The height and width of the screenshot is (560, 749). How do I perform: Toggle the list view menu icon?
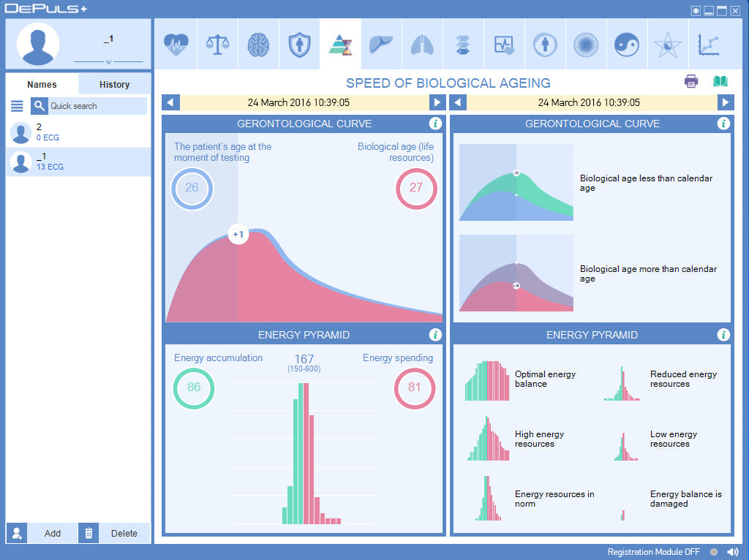(17, 106)
